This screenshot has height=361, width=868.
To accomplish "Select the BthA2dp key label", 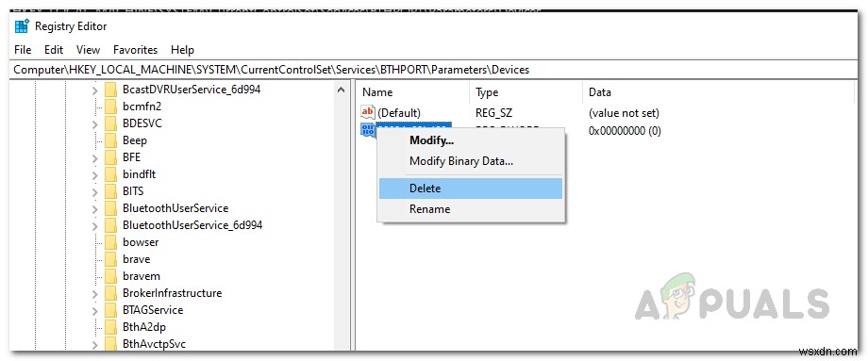I will (x=144, y=327).
